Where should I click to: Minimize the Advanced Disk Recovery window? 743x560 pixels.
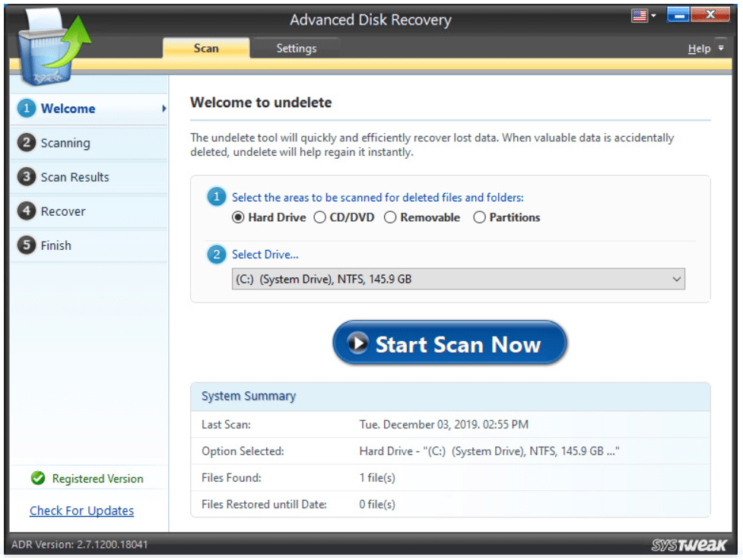[x=678, y=15]
